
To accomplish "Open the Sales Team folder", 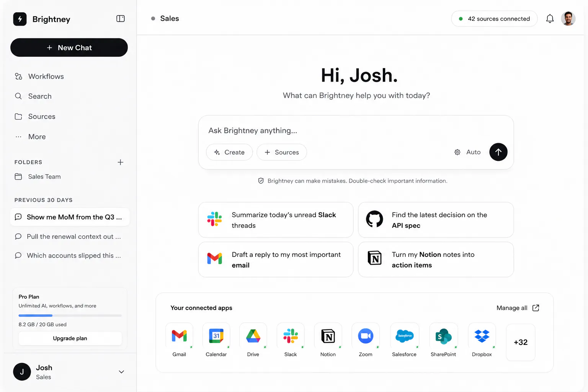I will tap(38, 176).
